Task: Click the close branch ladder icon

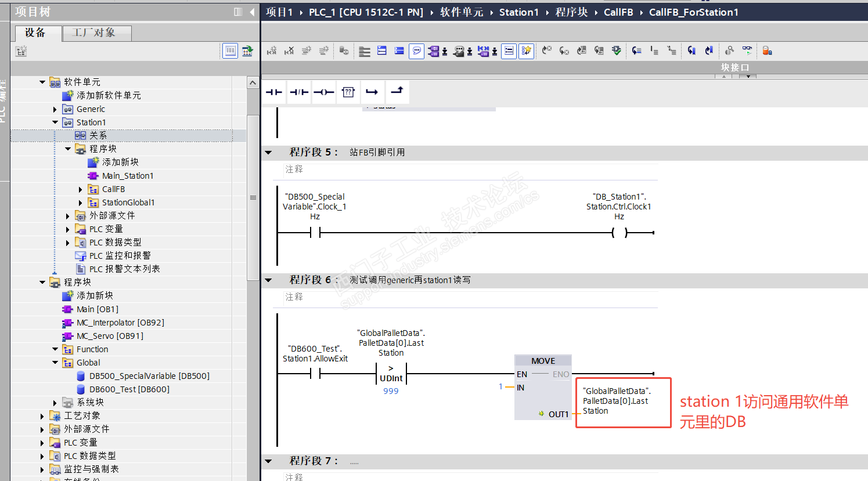Action: click(397, 92)
